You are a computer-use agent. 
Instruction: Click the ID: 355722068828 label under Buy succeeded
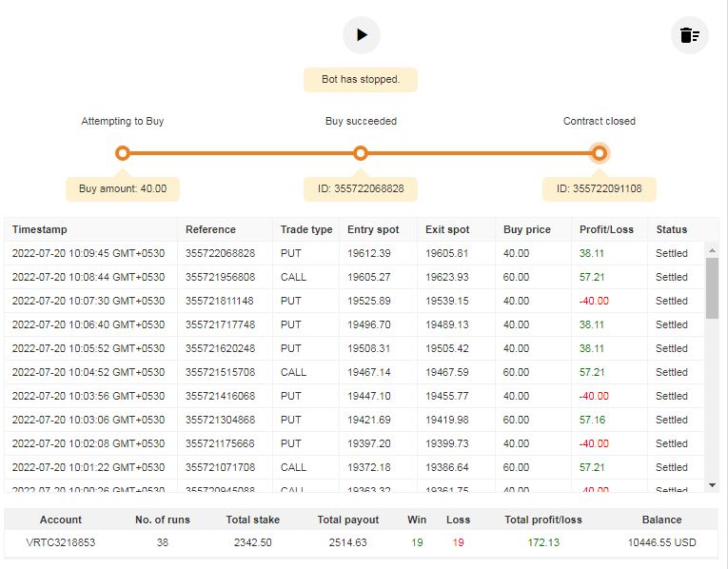tap(361, 188)
